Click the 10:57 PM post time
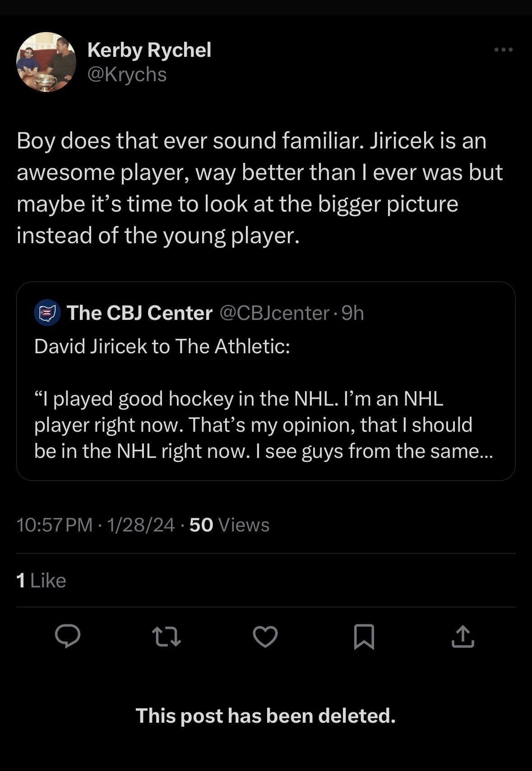This screenshot has height=771, width=532. coord(54,525)
